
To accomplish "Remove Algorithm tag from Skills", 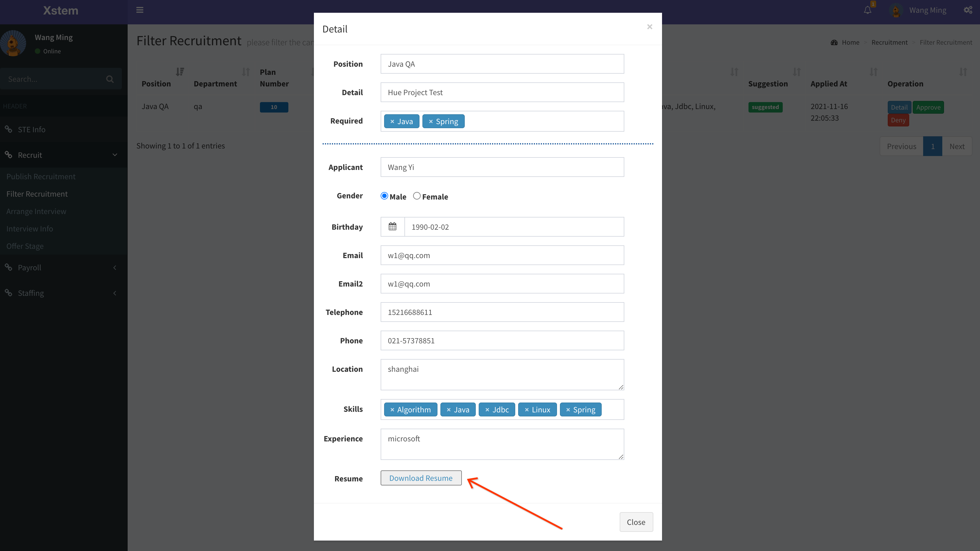I will pos(392,410).
